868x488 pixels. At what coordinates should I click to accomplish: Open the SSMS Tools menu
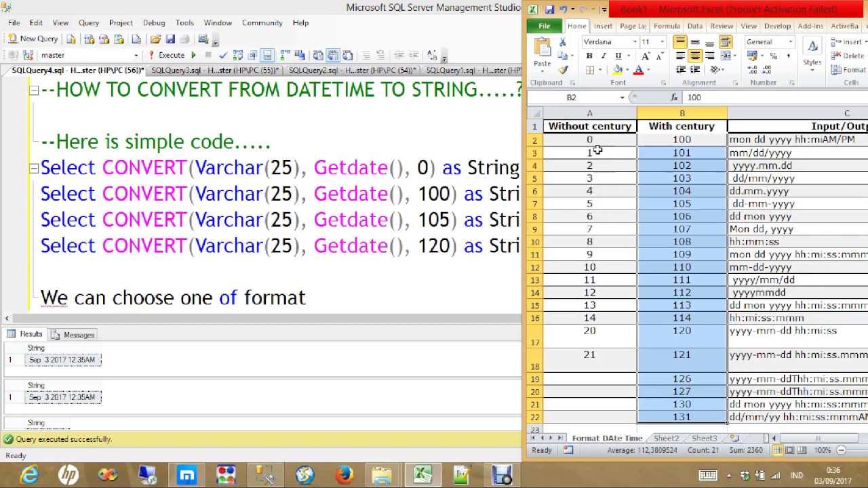click(x=184, y=22)
